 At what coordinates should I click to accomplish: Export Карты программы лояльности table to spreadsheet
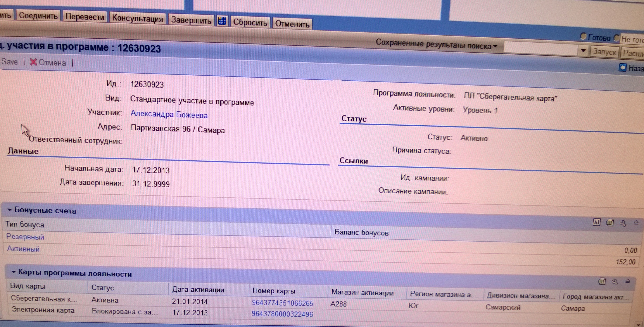click(602, 282)
